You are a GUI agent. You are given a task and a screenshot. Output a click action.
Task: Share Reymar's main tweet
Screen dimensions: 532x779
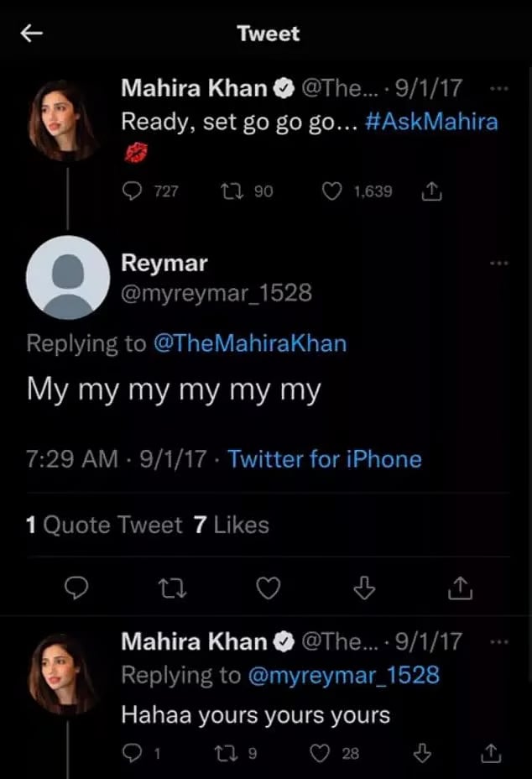point(459,589)
